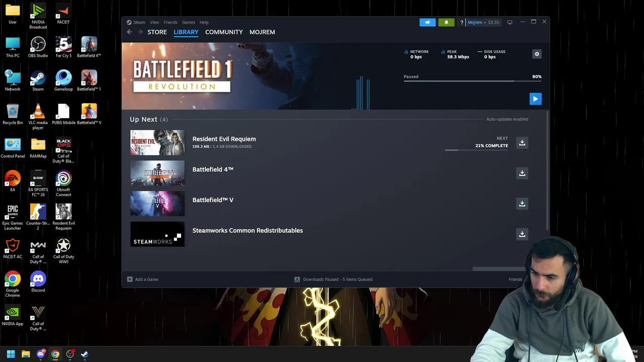Go back with the left arrow
This screenshot has height=362, width=644.
[129, 32]
